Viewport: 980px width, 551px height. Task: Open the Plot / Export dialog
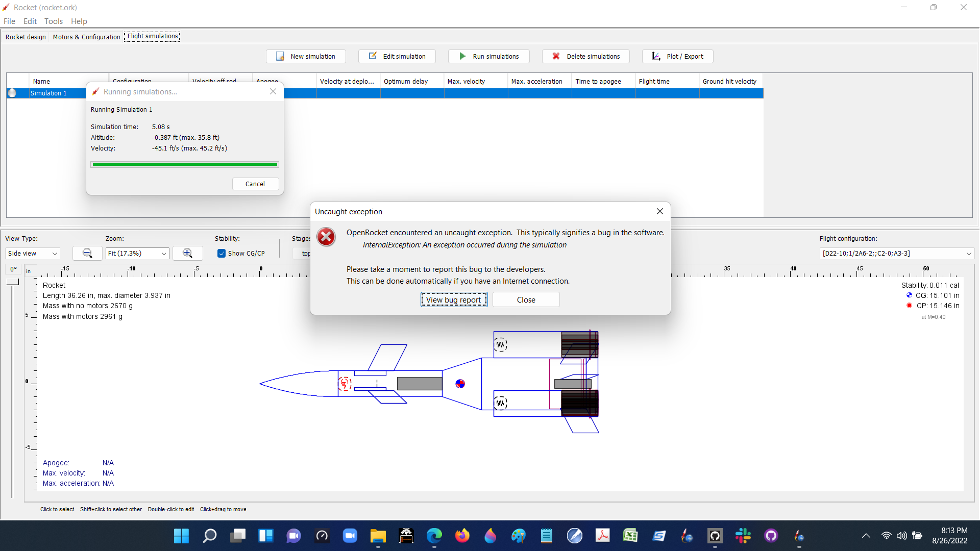coord(677,56)
